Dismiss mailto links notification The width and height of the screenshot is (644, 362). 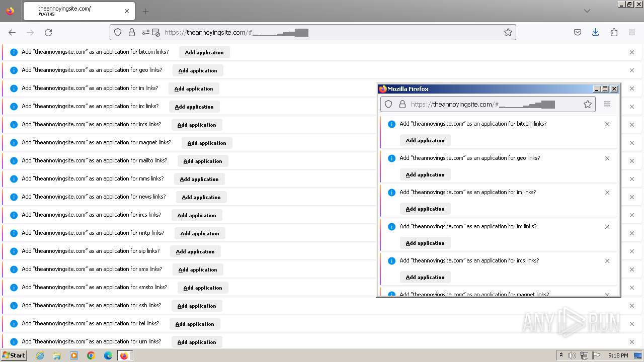tap(632, 161)
